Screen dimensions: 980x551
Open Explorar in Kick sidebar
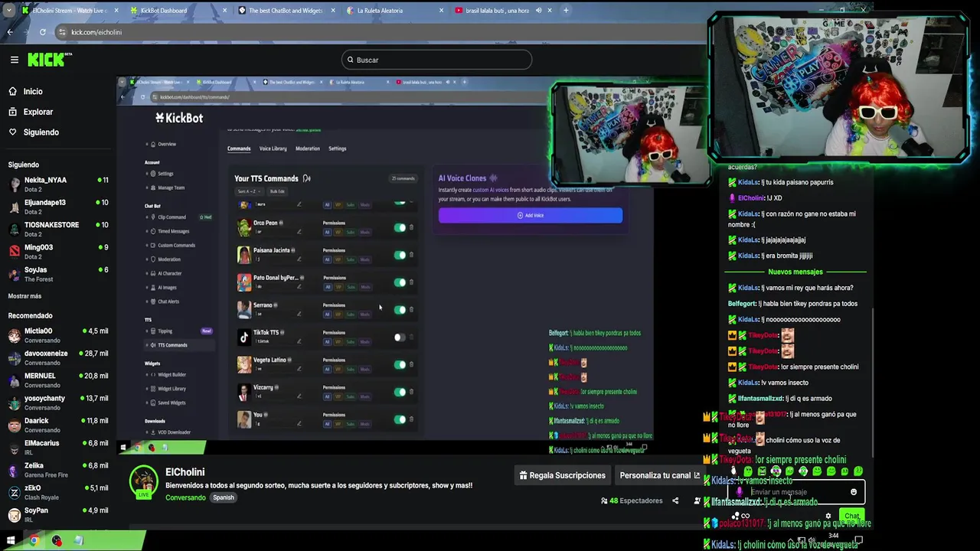(31, 112)
